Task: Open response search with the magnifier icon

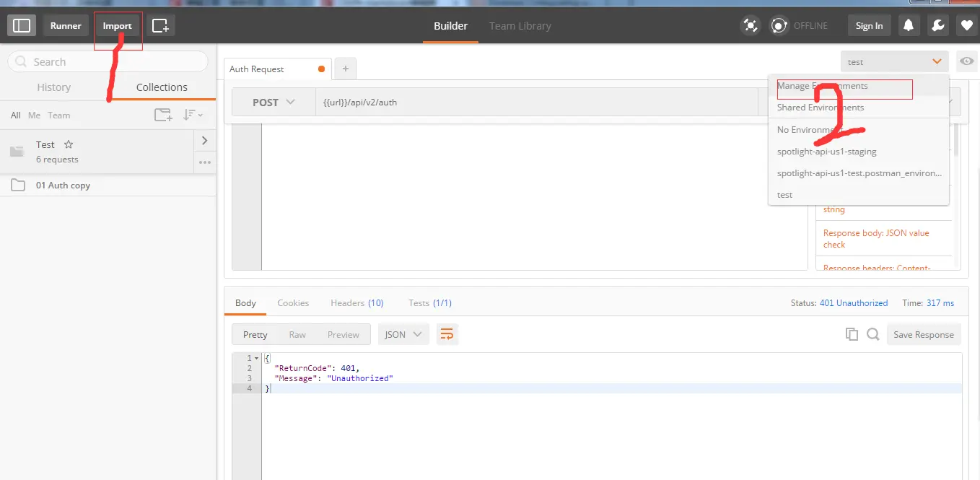Action: click(x=873, y=334)
